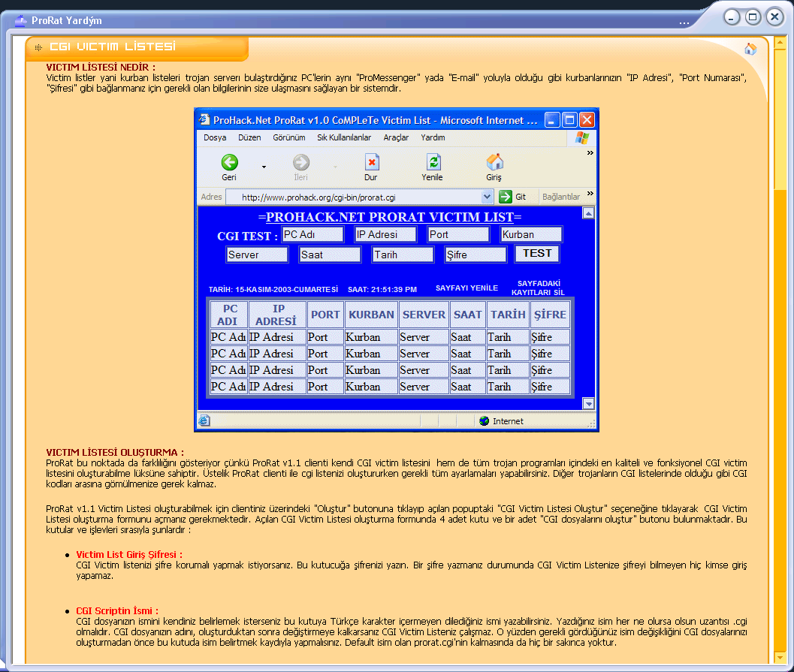The width and height of the screenshot is (794, 672).
Task: Click the SAYFAYI YENİLE link
Action: pyautogui.click(x=466, y=288)
